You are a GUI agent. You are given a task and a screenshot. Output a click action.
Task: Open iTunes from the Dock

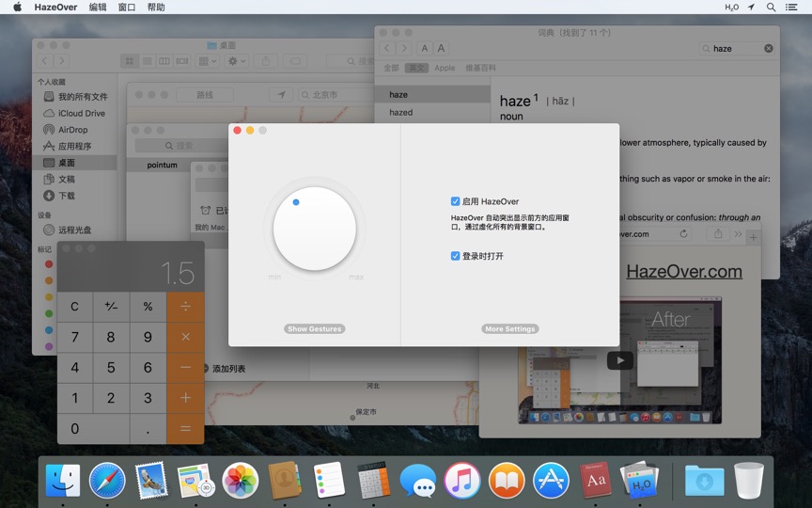click(462, 480)
